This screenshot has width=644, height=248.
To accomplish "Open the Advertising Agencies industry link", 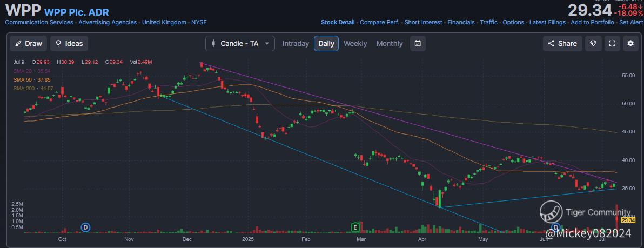I will 108,23.
